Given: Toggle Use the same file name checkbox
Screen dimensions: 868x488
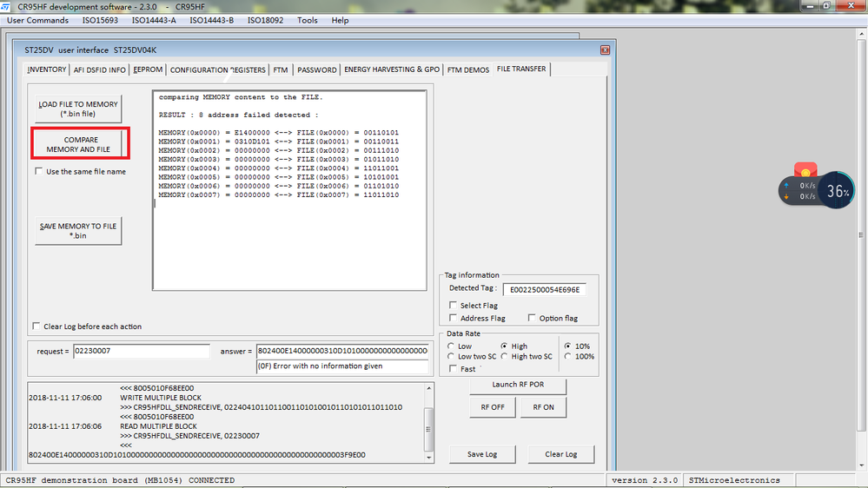Looking at the screenshot, I should [39, 171].
